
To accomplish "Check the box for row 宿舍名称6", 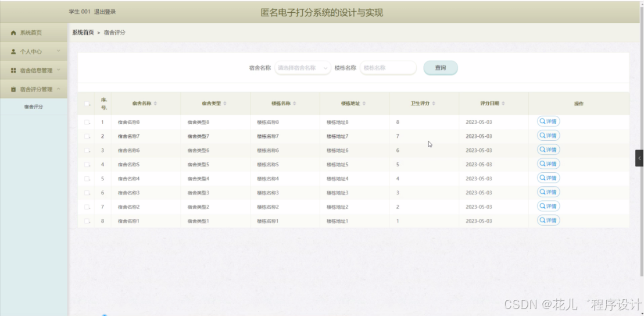I will 87,150.
